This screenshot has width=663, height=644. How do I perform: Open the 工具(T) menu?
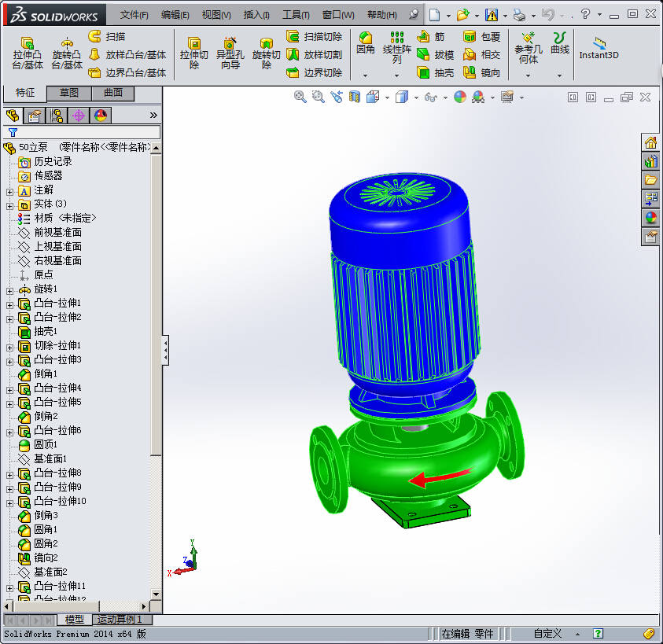coord(296,15)
